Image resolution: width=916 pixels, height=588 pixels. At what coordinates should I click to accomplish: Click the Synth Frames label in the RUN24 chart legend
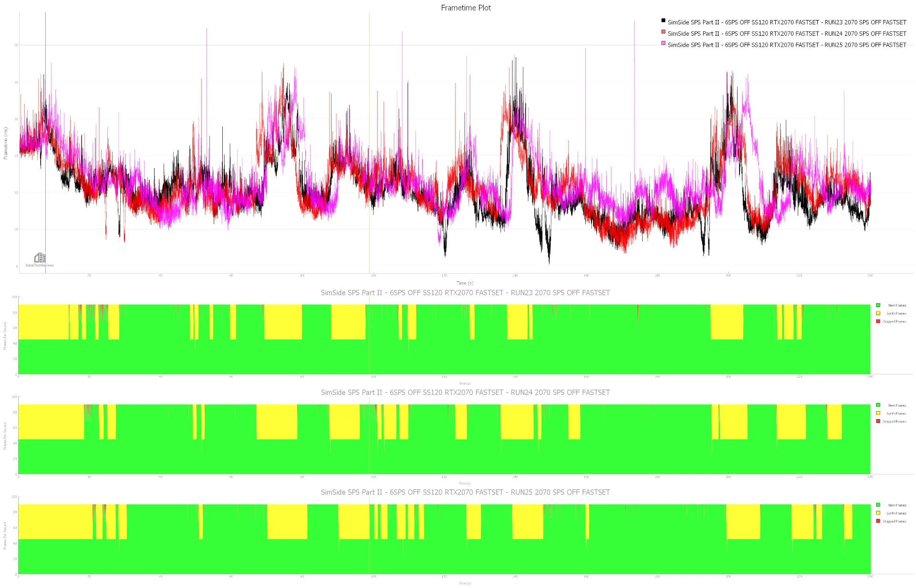tap(896, 413)
